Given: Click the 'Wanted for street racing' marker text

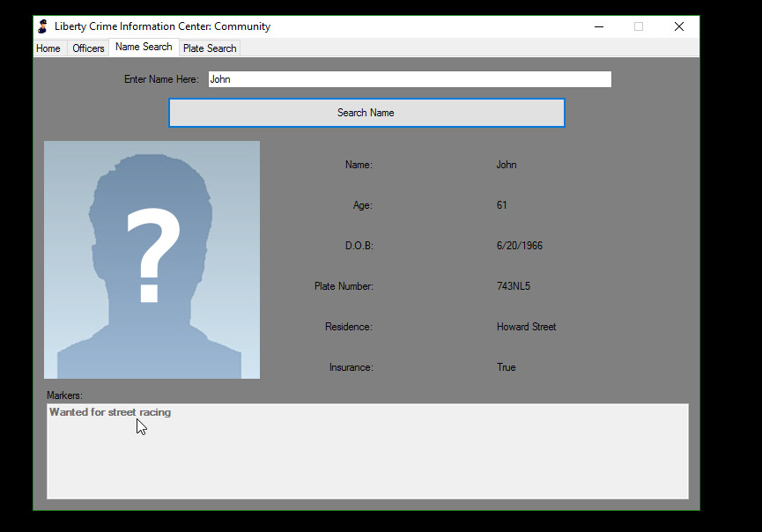Looking at the screenshot, I should tap(110, 412).
